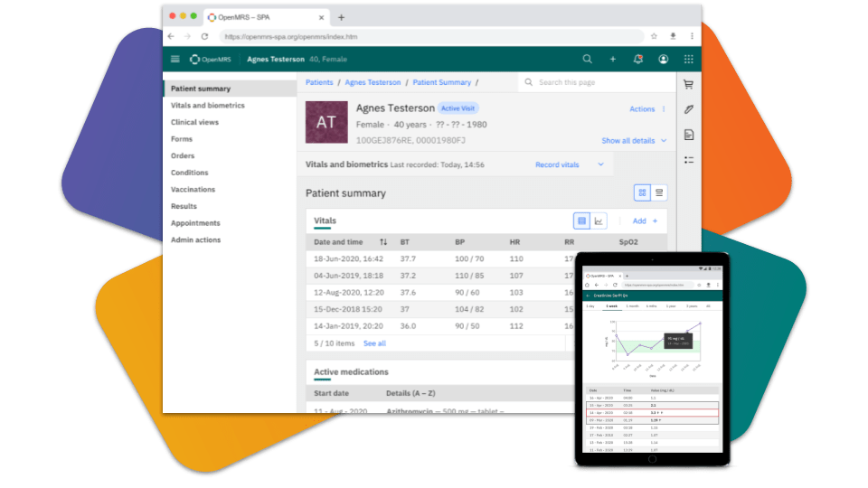Screen dimensions: 868x488
Task: Open the document forms icon in right rail
Action: tap(689, 135)
